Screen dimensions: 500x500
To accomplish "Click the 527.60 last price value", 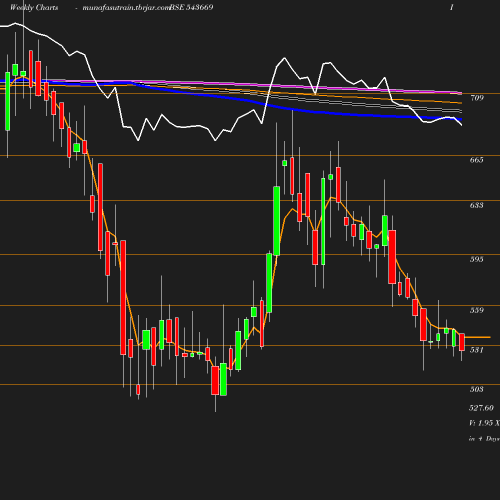I will [481, 408].
